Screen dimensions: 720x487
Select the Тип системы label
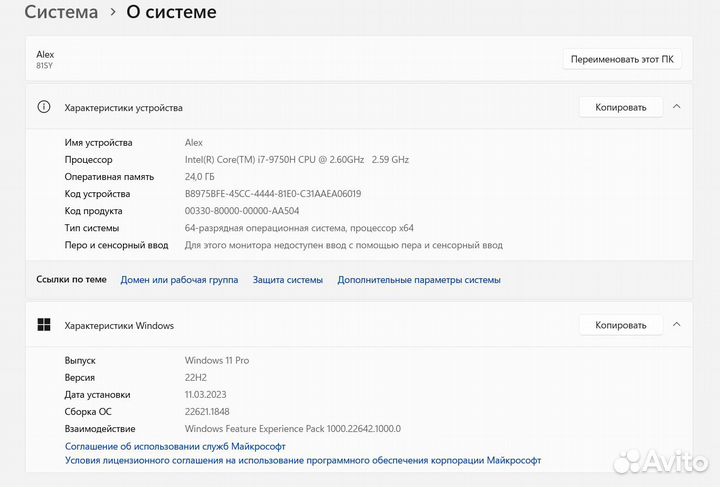[x=91, y=228]
